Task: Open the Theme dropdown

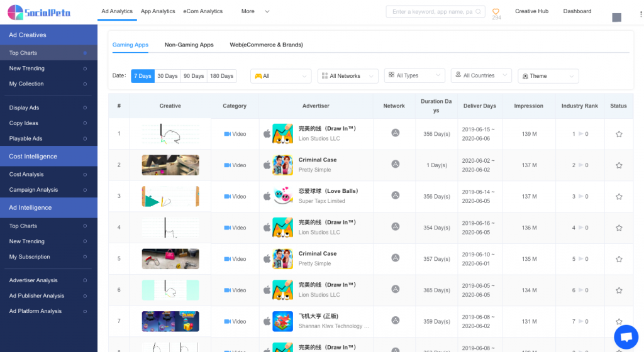Action: [x=548, y=76]
